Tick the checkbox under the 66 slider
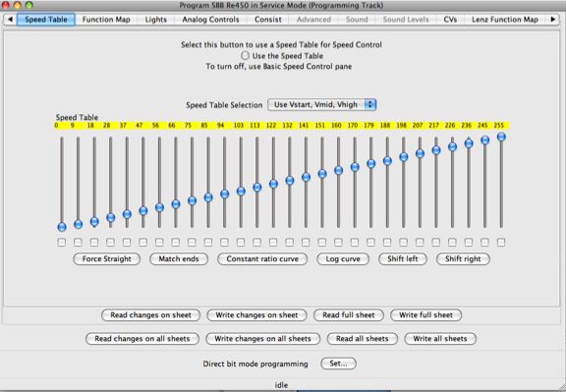 tap(176, 243)
